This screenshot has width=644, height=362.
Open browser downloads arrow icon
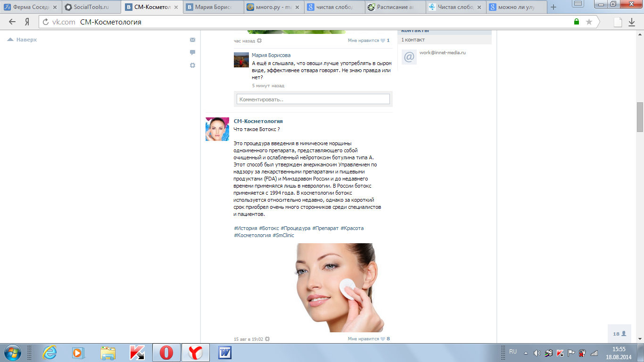632,22
